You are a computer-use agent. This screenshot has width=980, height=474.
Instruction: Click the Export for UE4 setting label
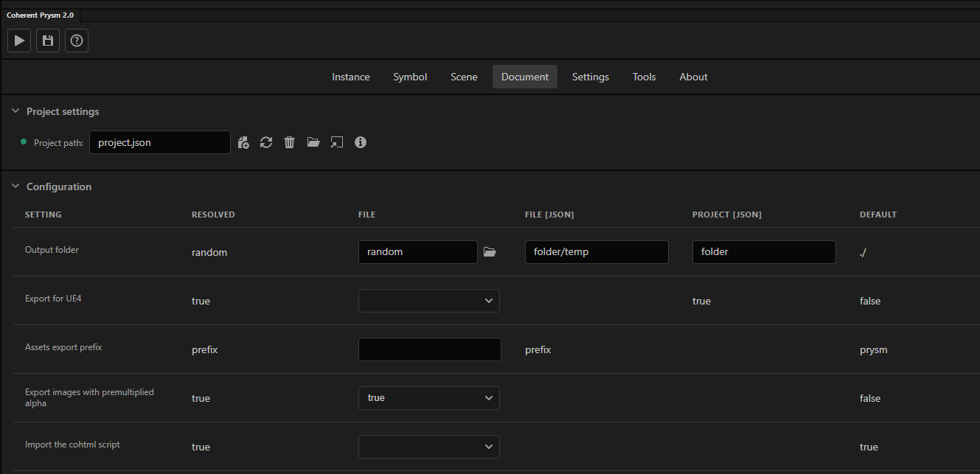coord(53,299)
